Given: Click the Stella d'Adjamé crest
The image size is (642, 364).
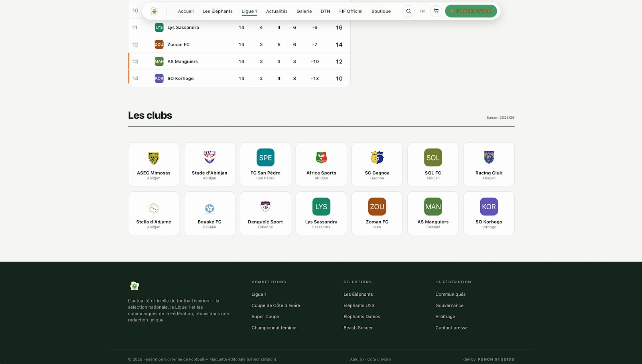Looking at the screenshot, I should point(154,208).
